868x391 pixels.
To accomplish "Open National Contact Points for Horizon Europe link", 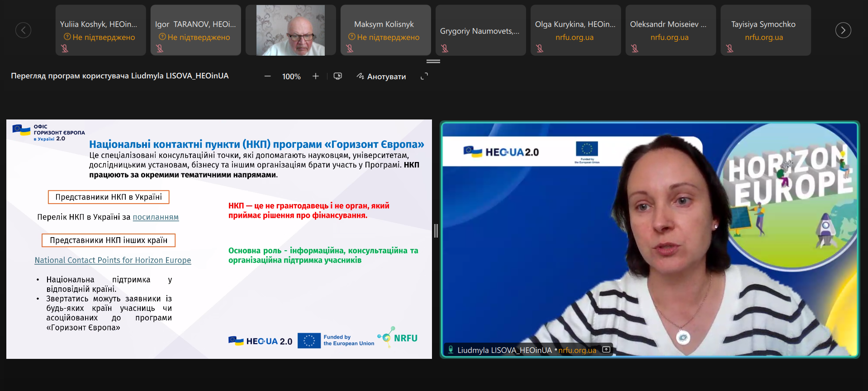I will click(x=113, y=260).
